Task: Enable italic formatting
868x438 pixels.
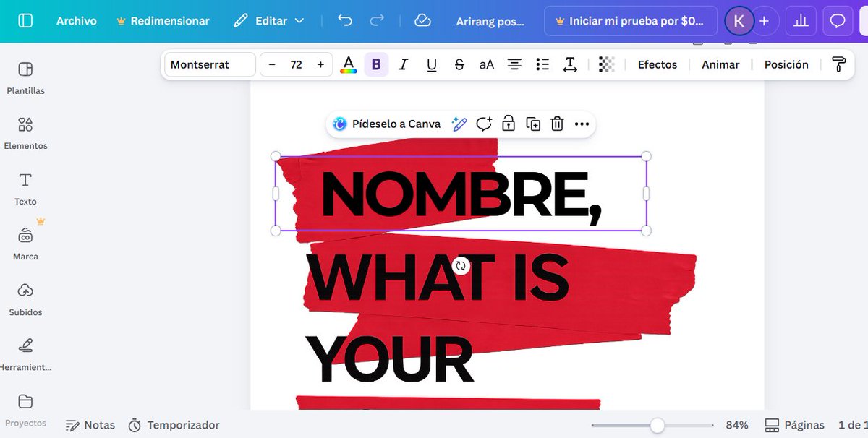Action: coord(403,64)
